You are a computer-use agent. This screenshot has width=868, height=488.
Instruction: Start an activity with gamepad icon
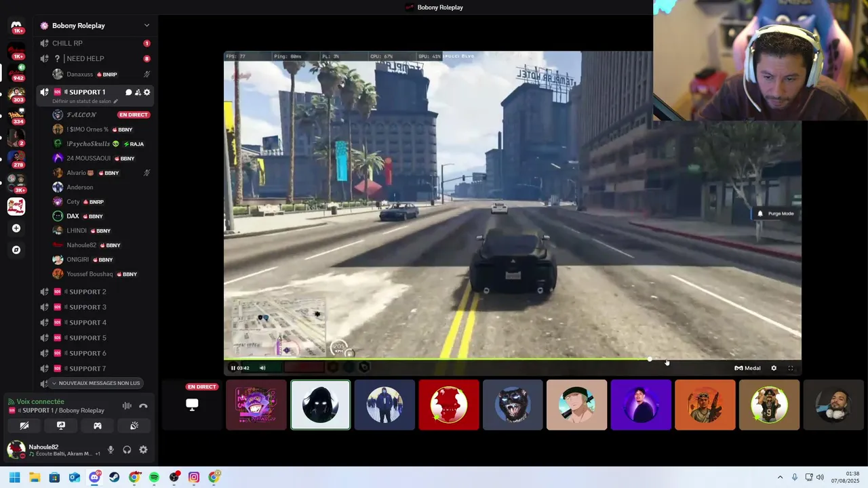(x=98, y=426)
